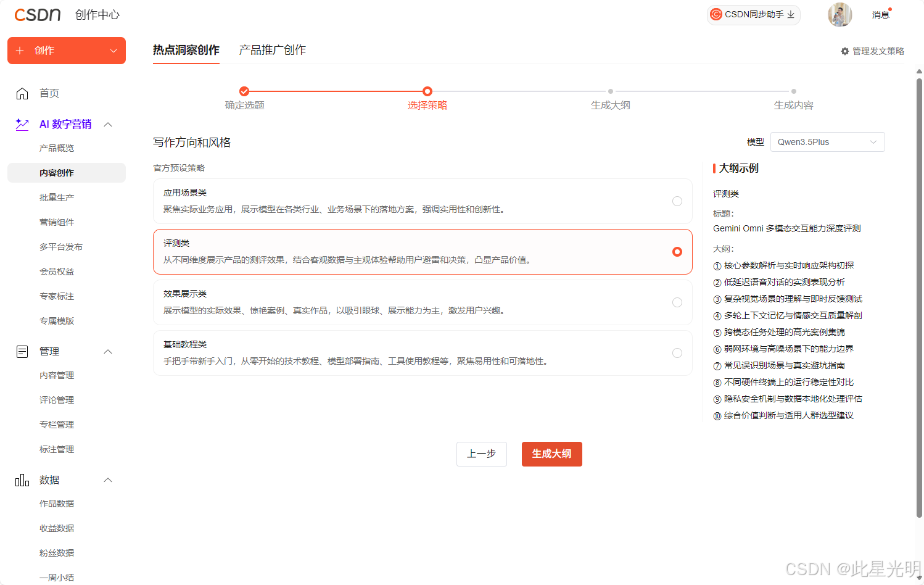Select the 应用场景类 radio button

pyautogui.click(x=677, y=201)
